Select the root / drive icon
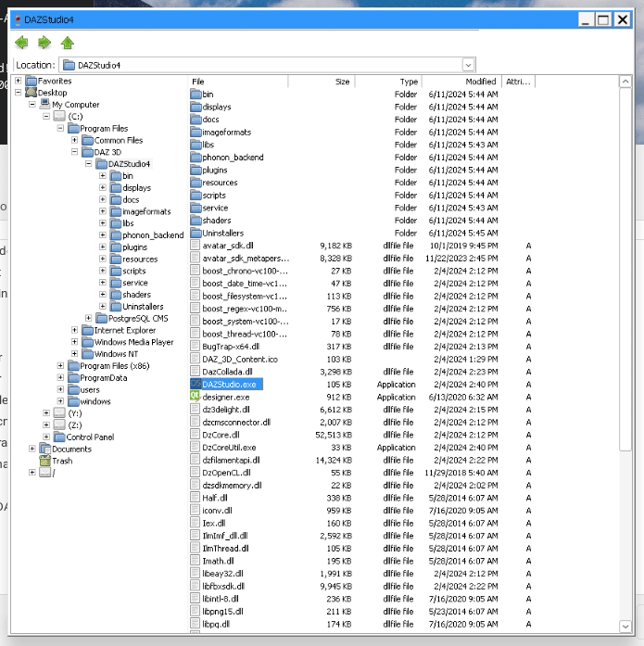This screenshot has height=646, width=644. (x=44, y=473)
